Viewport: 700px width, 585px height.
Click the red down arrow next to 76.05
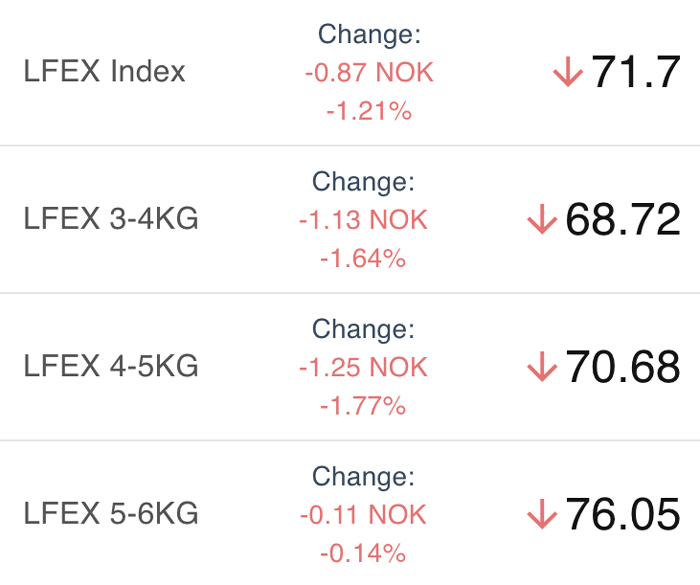(x=542, y=514)
